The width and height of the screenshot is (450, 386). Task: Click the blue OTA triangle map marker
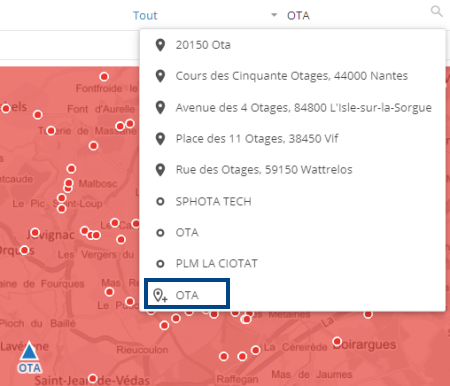(x=29, y=353)
